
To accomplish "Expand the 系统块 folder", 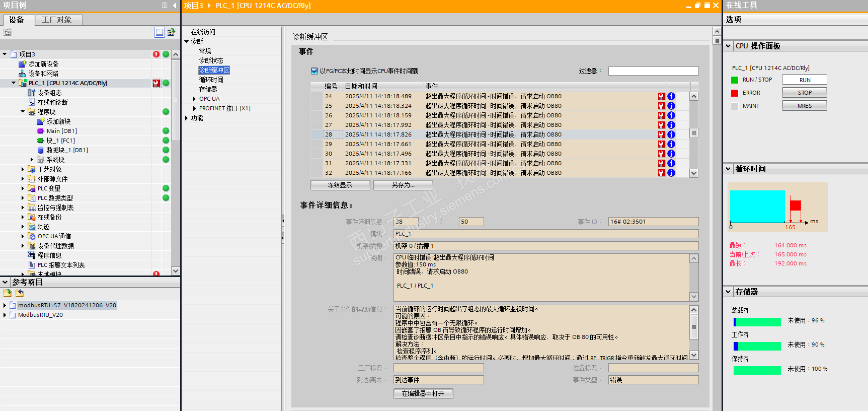I will tap(32, 160).
